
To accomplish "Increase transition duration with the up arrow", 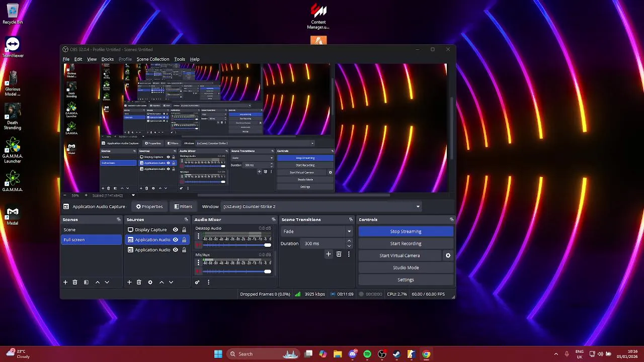I will pos(349,241).
